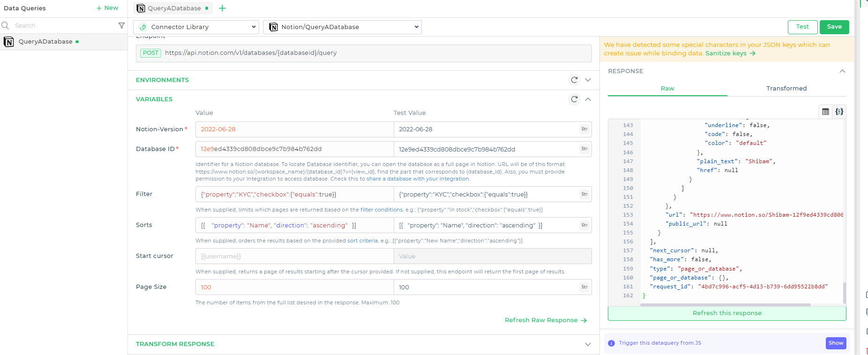868x355 pixels.
Task: Click the POST endpoint URL field
Action: [x=364, y=53]
